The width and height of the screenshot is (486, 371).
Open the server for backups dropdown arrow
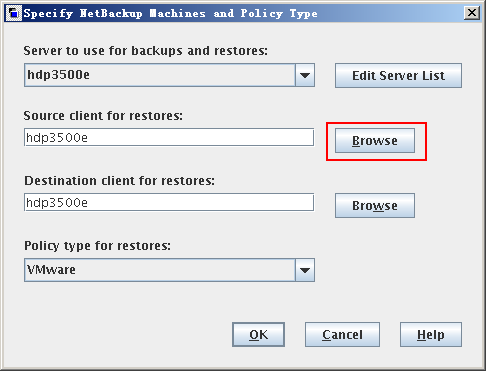click(x=305, y=75)
